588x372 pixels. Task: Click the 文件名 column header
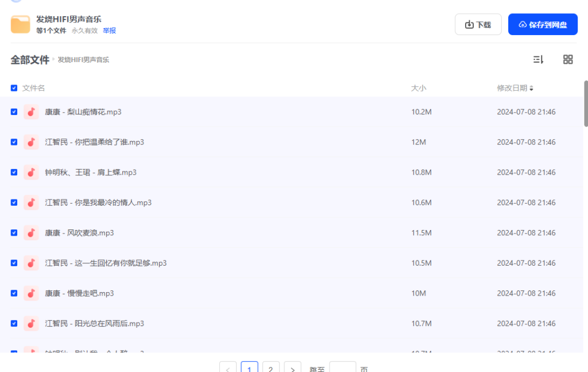pos(33,88)
